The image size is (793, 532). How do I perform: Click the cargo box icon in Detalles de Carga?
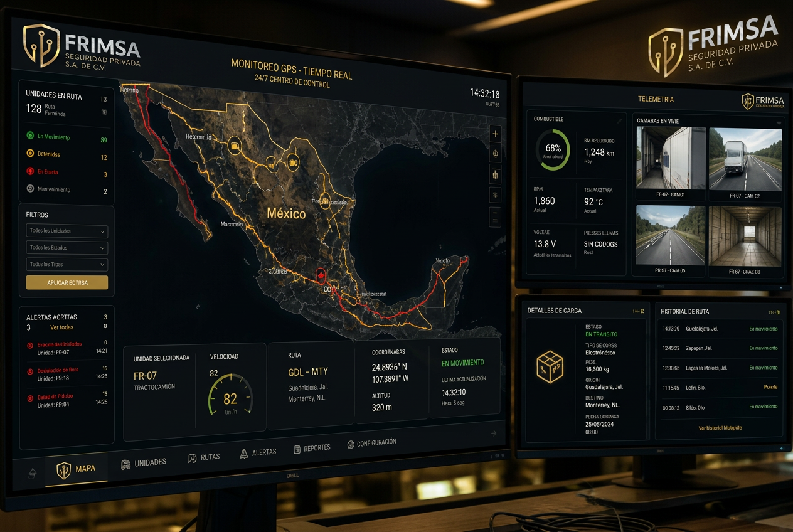click(550, 367)
